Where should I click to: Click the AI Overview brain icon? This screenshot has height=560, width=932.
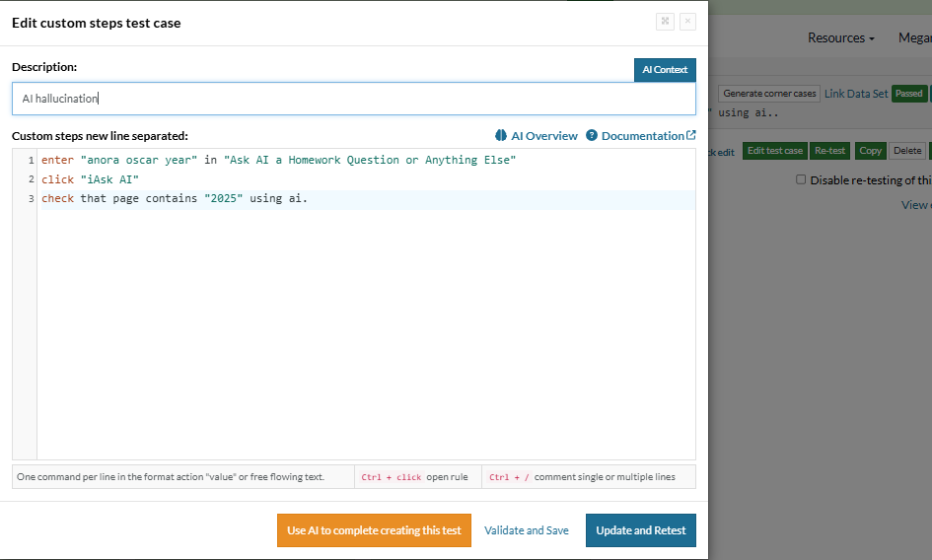coord(501,136)
